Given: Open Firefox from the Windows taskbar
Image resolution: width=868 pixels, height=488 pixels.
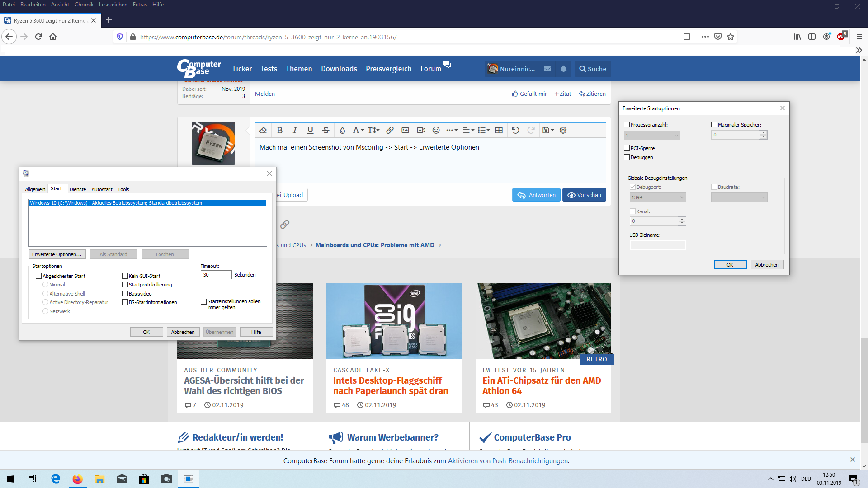Looking at the screenshot, I should 78,479.
